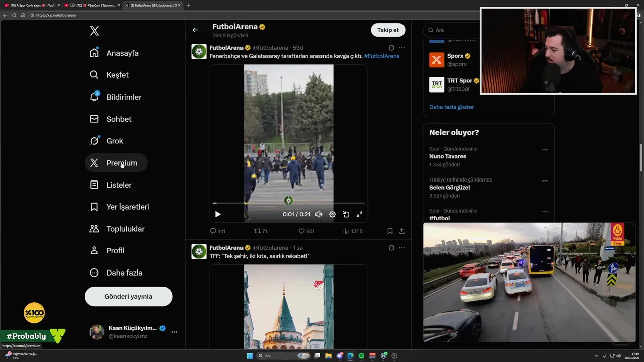Image resolution: width=644 pixels, height=362 pixels.
Task: Open Yer İşaretleri bookmarks
Action: (120, 207)
